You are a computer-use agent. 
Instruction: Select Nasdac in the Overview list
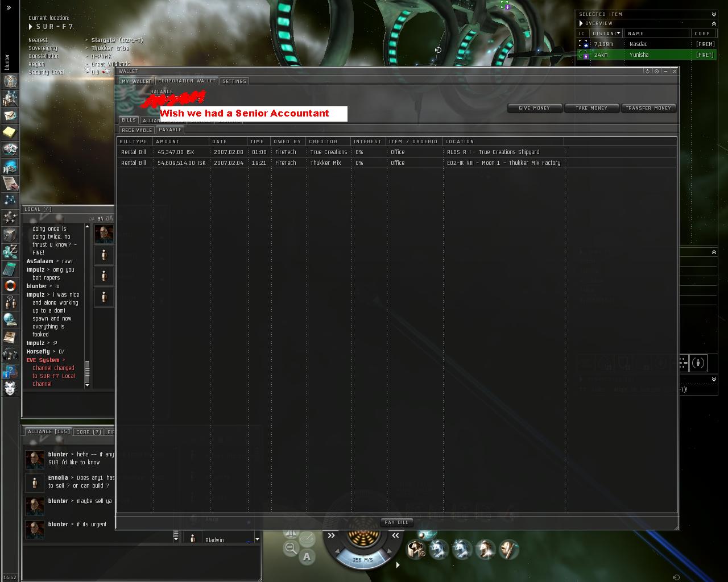click(x=647, y=44)
